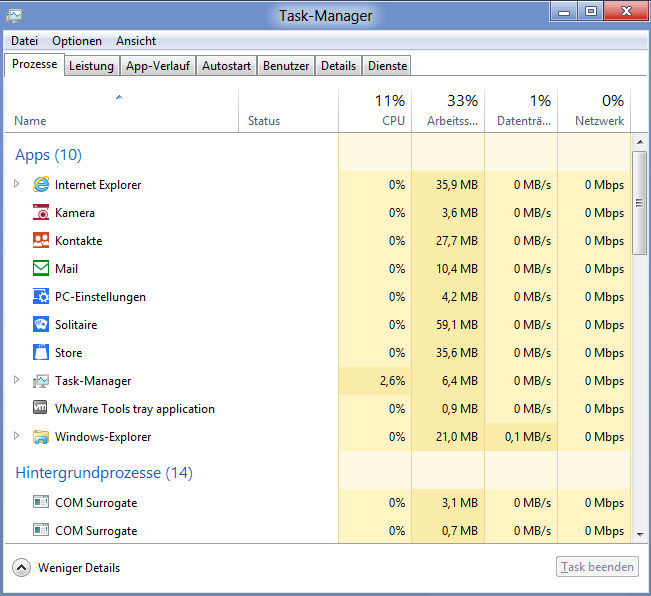Screen dimensions: 651x596
Task: Select the Prozesse tab
Action: pos(34,64)
